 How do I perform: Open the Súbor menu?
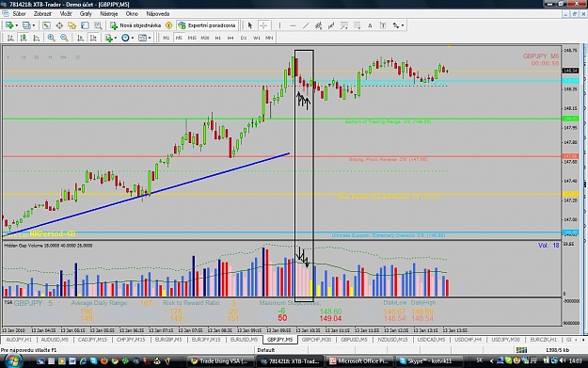(19, 13)
